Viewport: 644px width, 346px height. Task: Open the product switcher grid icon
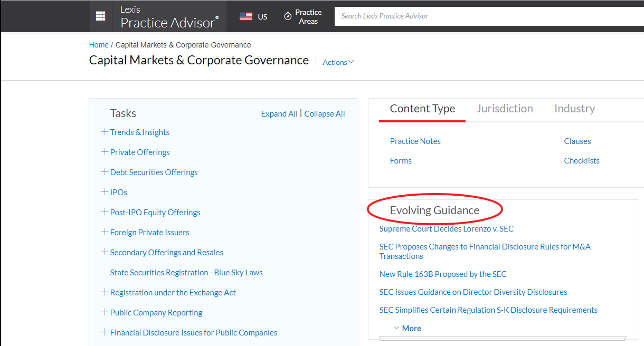[100, 16]
